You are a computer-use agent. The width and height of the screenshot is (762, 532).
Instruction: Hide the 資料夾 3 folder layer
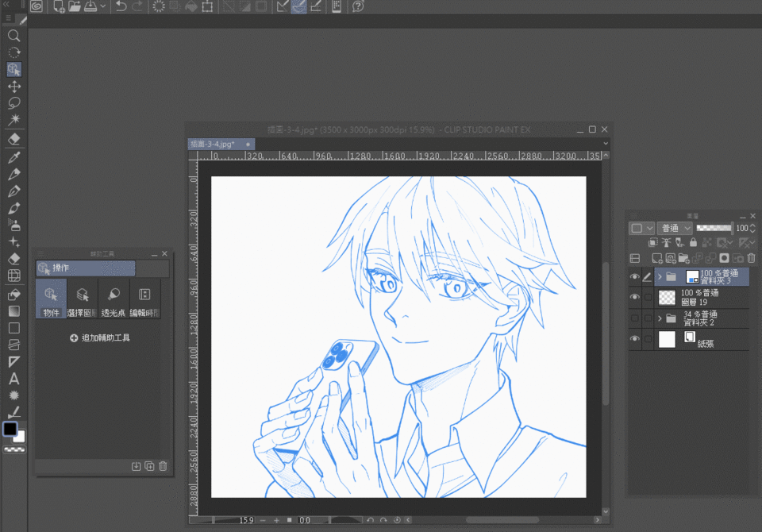tap(634, 276)
